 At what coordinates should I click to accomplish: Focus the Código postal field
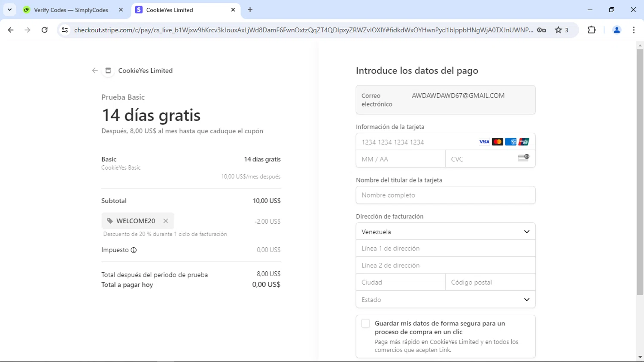(x=490, y=282)
